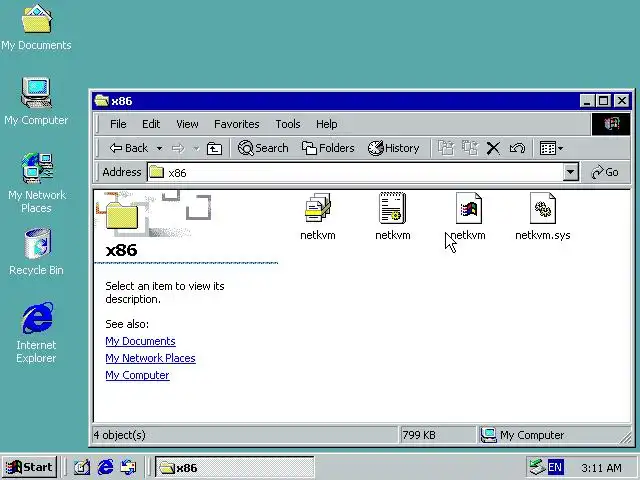The image size is (640, 480).
Task: Click the network tray icon
Action: pos(536,467)
